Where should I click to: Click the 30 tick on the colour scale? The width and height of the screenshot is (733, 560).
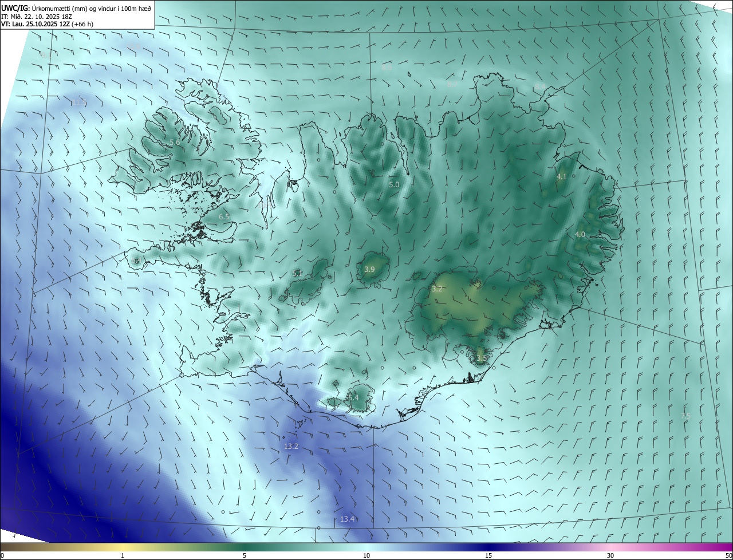(x=610, y=556)
